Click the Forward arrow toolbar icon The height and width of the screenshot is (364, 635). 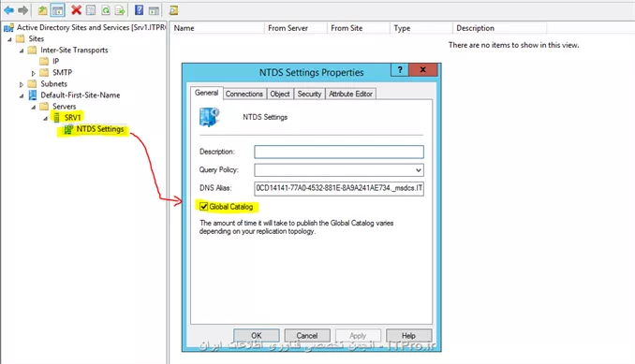tap(23, 10)
